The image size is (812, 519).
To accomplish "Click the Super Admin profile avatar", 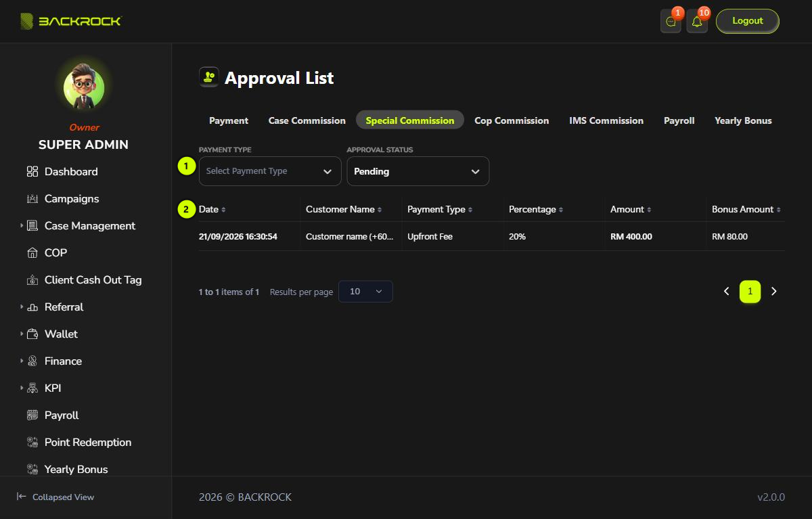I will tap(84, 89).
